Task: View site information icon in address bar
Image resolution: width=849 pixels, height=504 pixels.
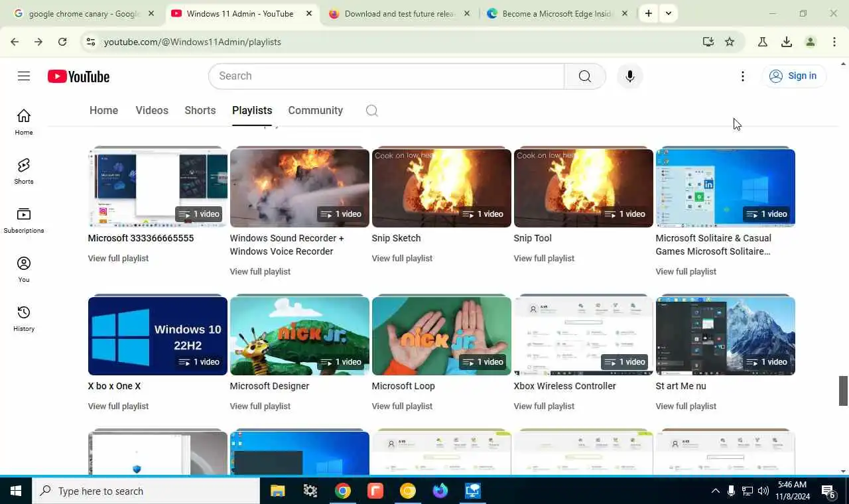Action: click(x=91, y=42)
